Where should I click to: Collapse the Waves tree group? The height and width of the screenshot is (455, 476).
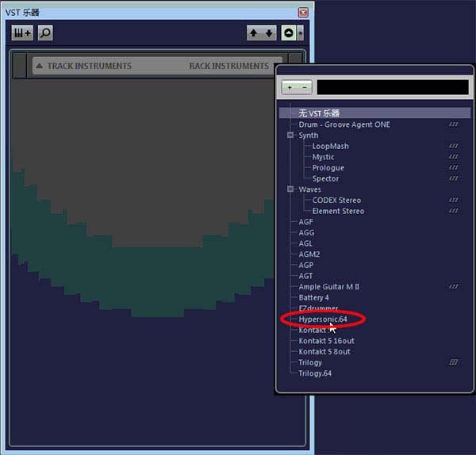click(x=291, y=189)
